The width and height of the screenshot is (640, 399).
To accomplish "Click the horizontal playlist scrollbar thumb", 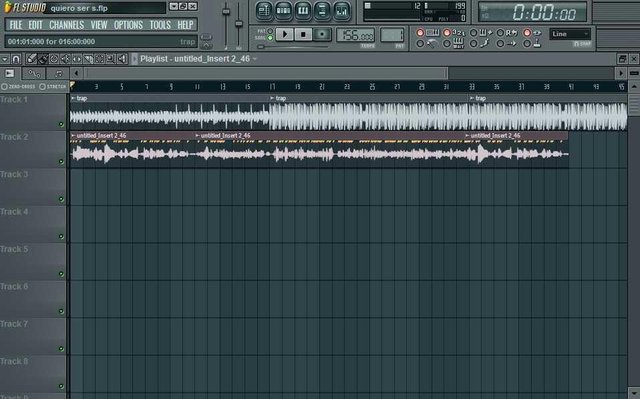I will point(266,73).
